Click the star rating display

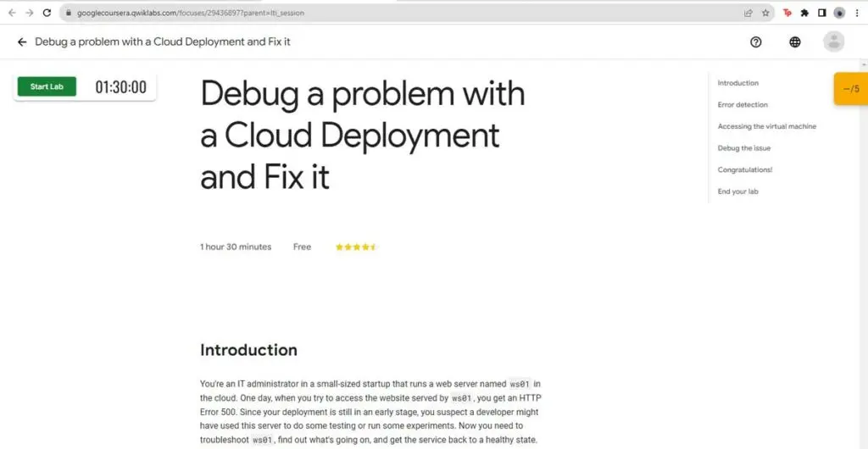(x=356, y=247)
